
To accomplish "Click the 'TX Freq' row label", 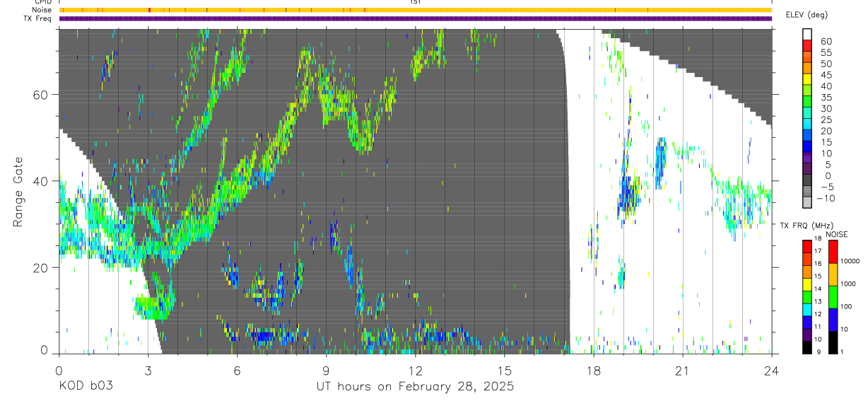I will [x=38, y=18].
